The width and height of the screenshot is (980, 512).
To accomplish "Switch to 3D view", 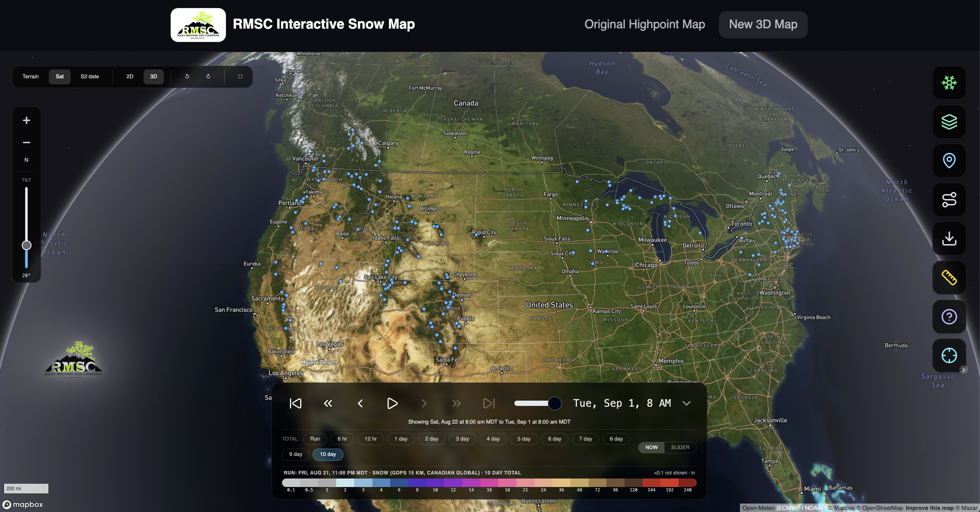I will tap(154, 77).
